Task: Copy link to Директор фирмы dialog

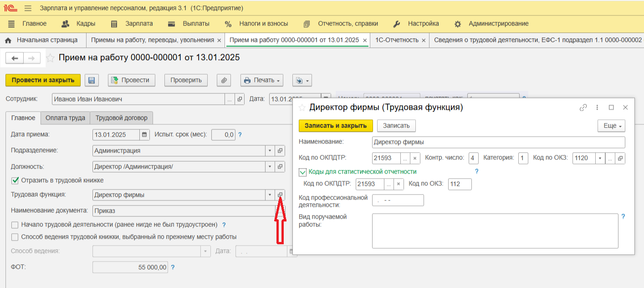Action: 583,108
